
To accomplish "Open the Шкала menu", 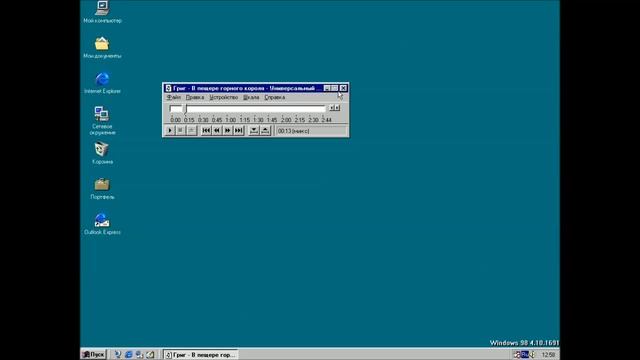I will click(x=251, y=98).
